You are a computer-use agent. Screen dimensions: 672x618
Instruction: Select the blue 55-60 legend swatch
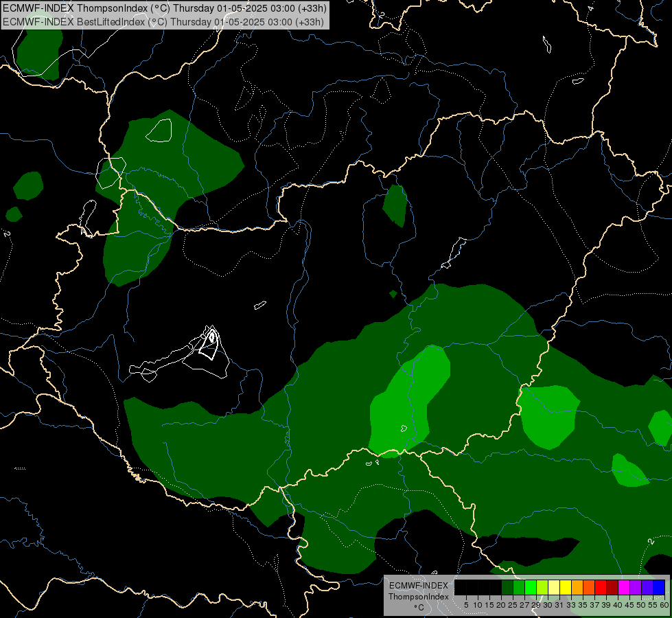tap(659, 587)
